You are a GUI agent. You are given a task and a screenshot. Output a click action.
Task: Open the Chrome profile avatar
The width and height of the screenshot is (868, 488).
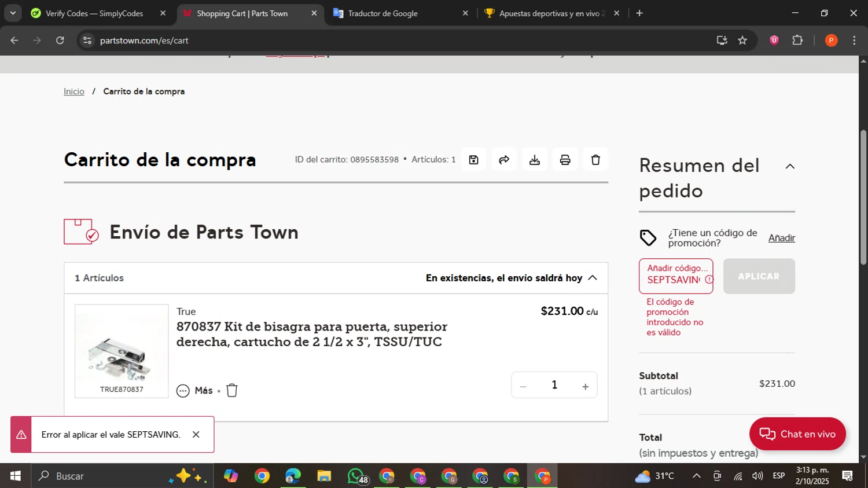pyautogui.click(x=831, y=41)
